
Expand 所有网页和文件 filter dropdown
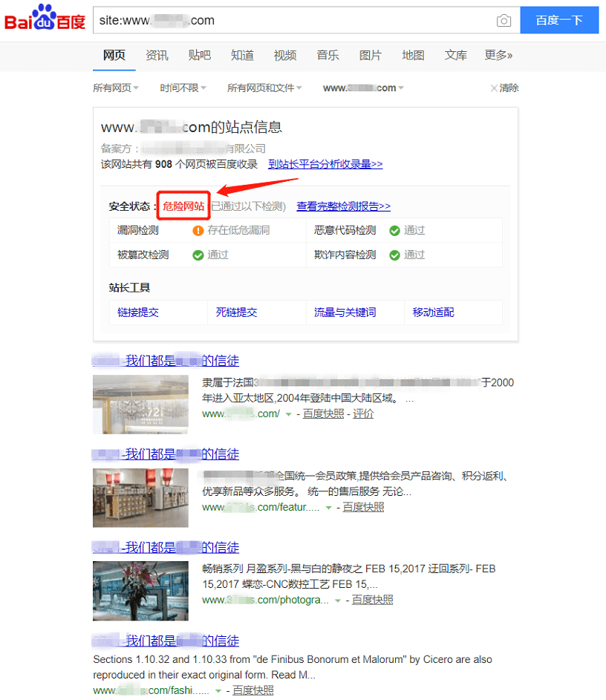(x=264, y=88)
